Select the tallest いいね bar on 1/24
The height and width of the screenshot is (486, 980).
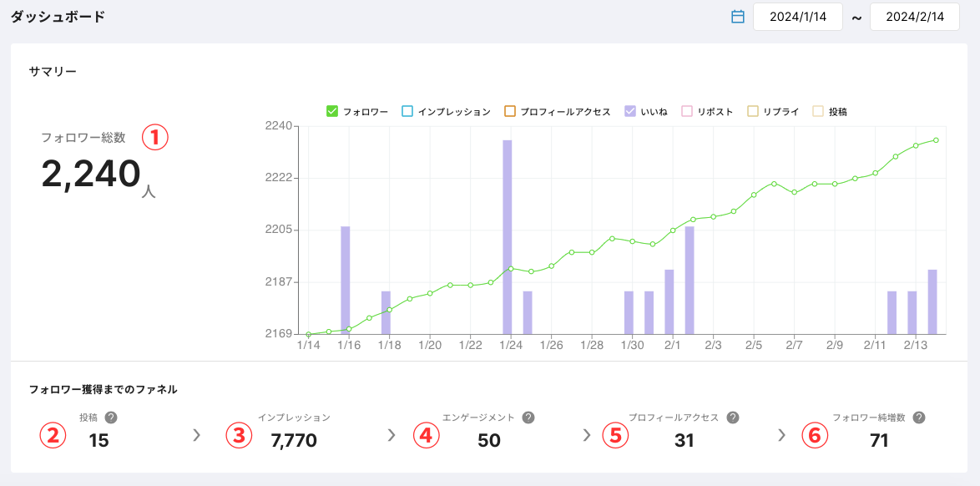[x=508, y=237]
